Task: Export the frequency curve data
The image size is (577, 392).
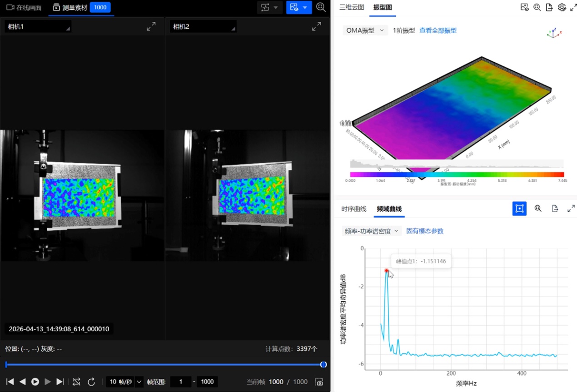Action: (x=555, y=208)
